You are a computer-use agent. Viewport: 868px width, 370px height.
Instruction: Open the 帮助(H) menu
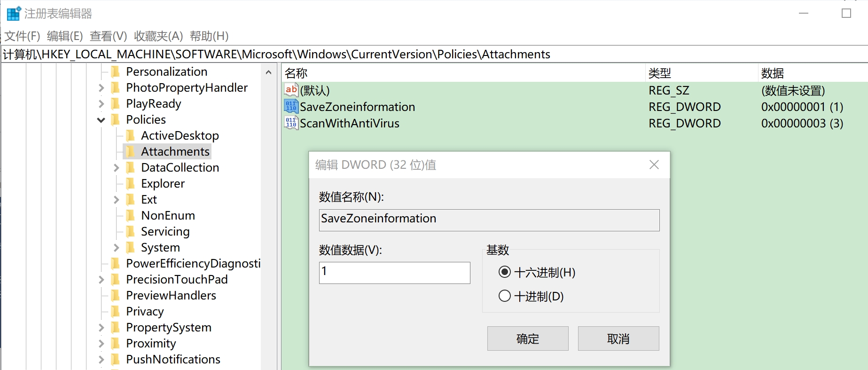(x=209, y=36)
